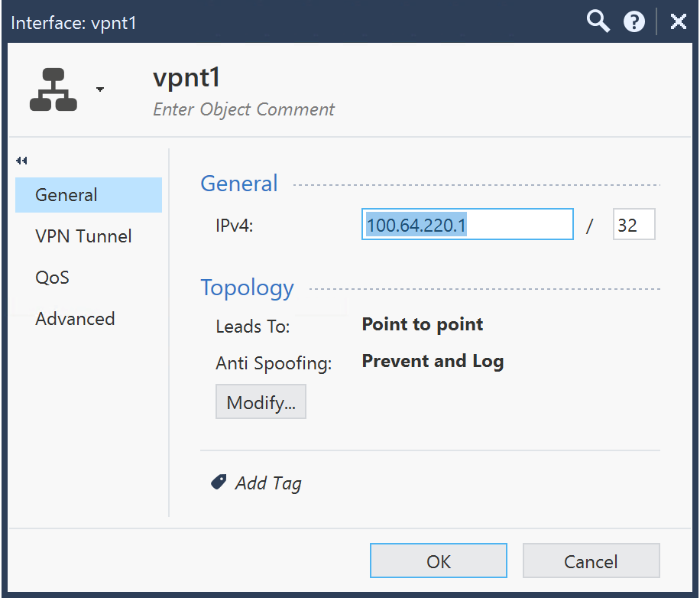700x598 pixels.
Task: Click the Add Tag link
Action: (x=268, y=483)
